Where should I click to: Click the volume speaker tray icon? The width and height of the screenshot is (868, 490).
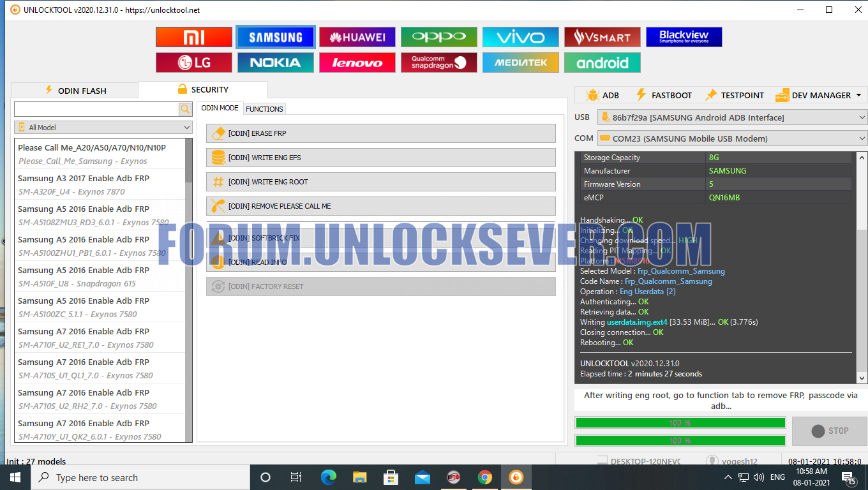tap(759, 477)
